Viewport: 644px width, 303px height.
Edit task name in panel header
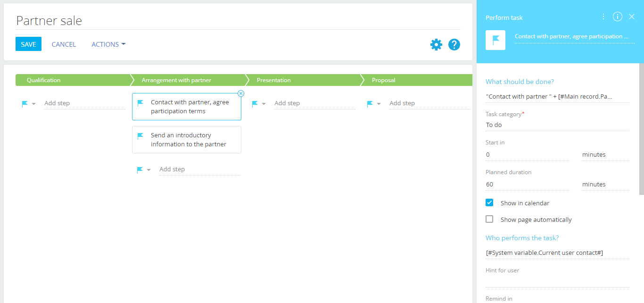point(575,36)
